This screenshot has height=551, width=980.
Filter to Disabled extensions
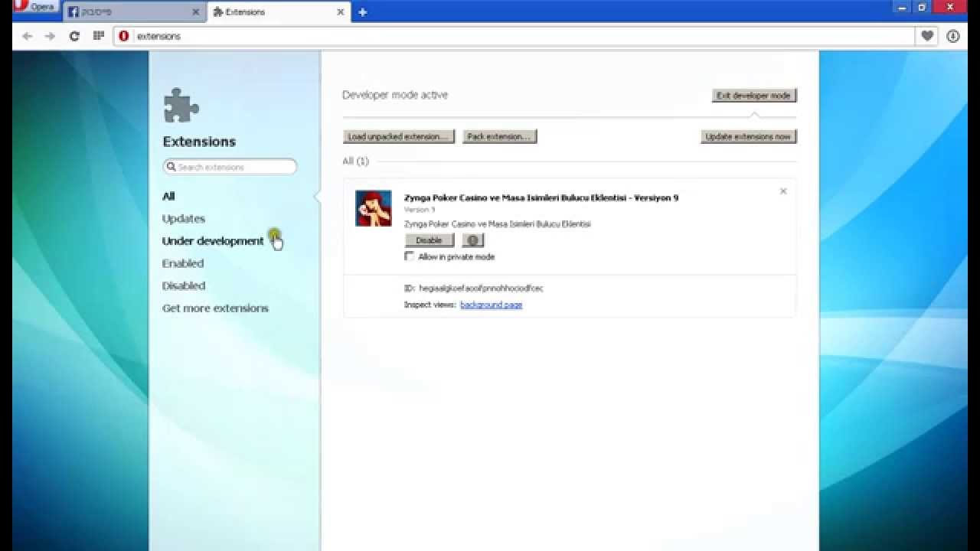[184, 285]
